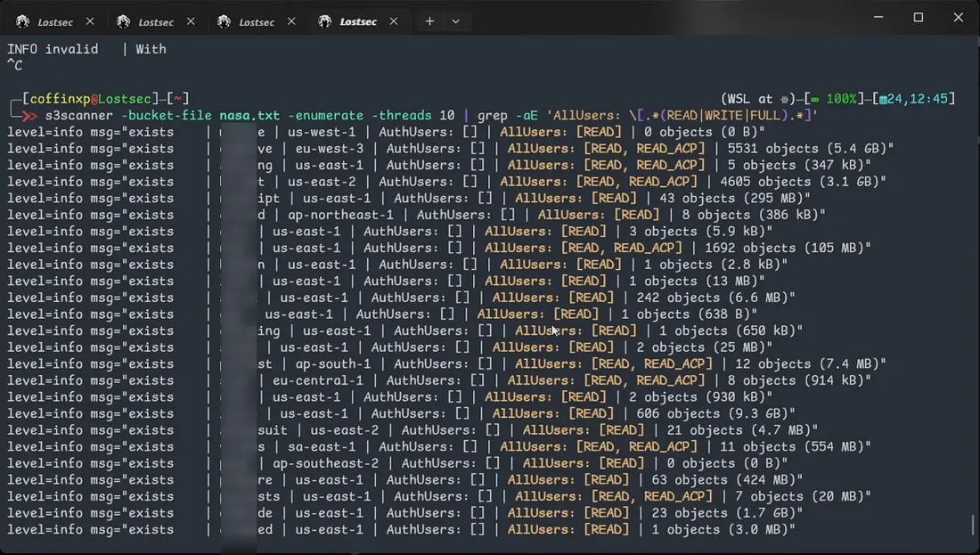Close the first Lostsec tab
The width and height of the screenshot is (980, 555).
pyautogui.click(x=90, y=21)
